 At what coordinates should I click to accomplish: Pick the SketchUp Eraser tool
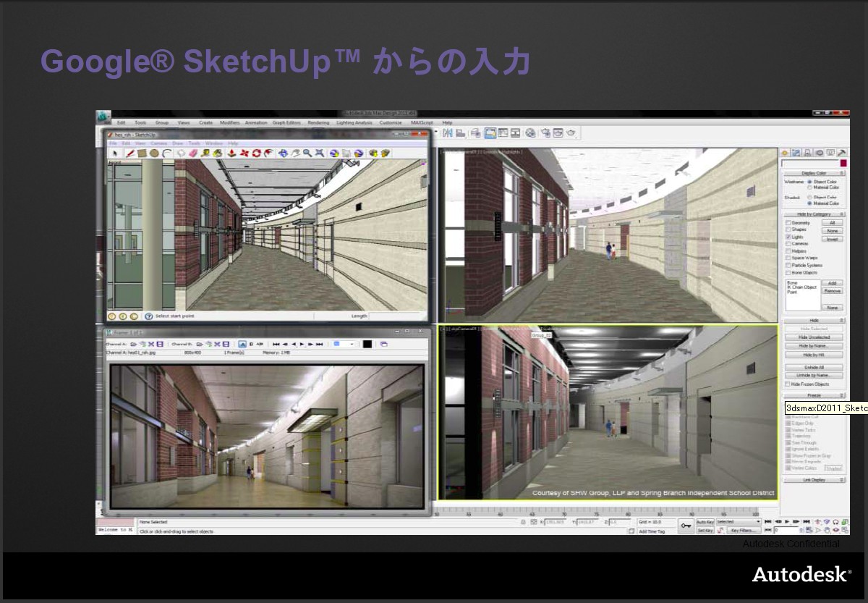193,153
